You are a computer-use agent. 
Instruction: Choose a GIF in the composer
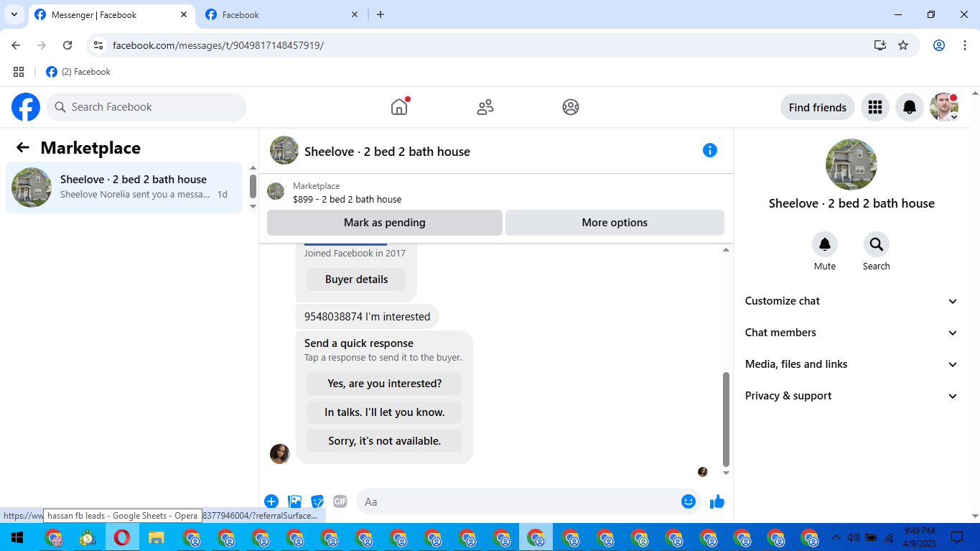(x=340, y=501)
